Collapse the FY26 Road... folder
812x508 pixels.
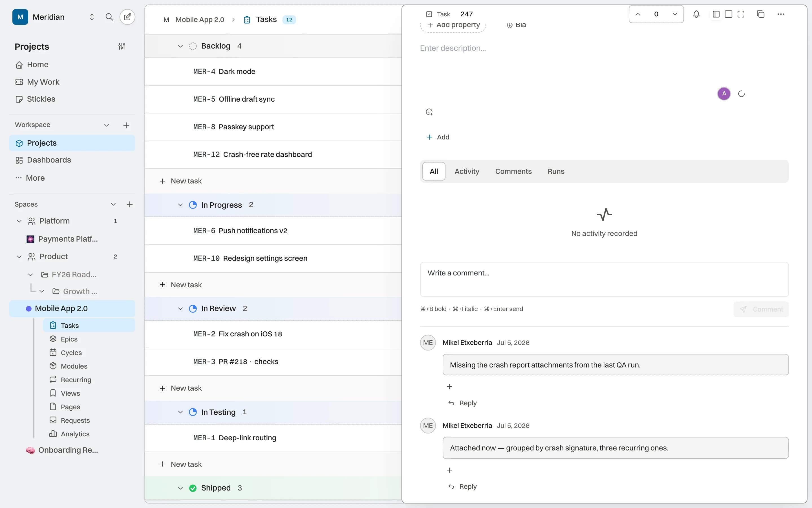30,275
